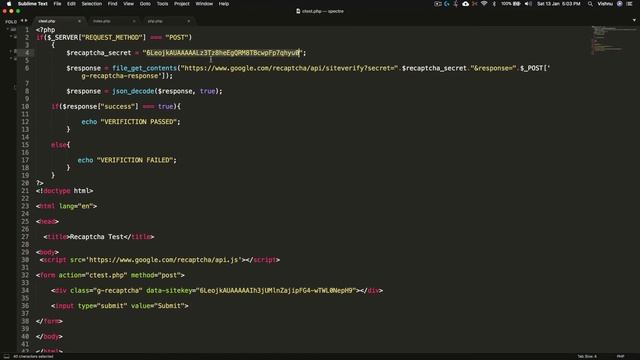The height and width of the screenshot is (360, 640).
Task: Open the File menu
Action: point(58,4)
